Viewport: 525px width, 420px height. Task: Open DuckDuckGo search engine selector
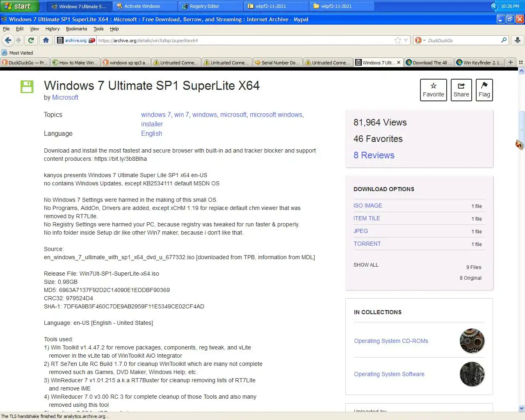[420, 40]
